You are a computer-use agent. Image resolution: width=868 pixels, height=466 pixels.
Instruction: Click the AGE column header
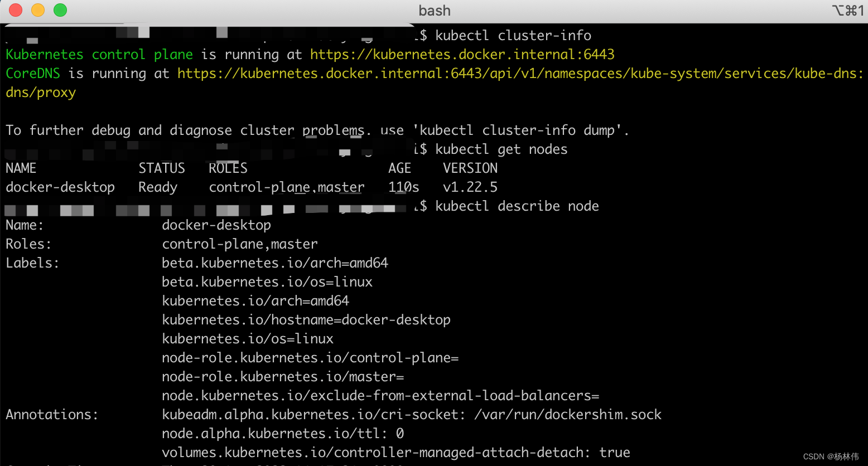(400, 168)
